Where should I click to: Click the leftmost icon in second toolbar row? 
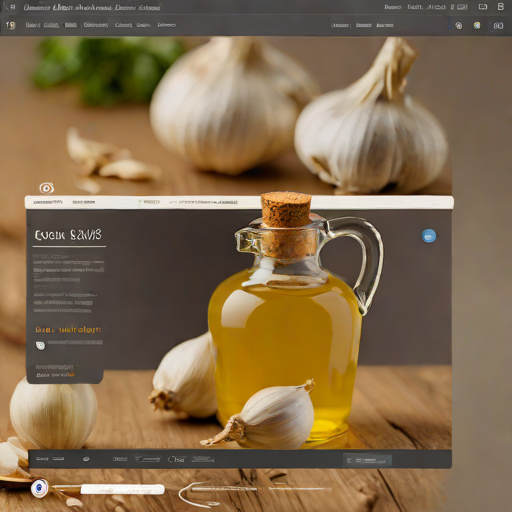click(x=11, y=25)
